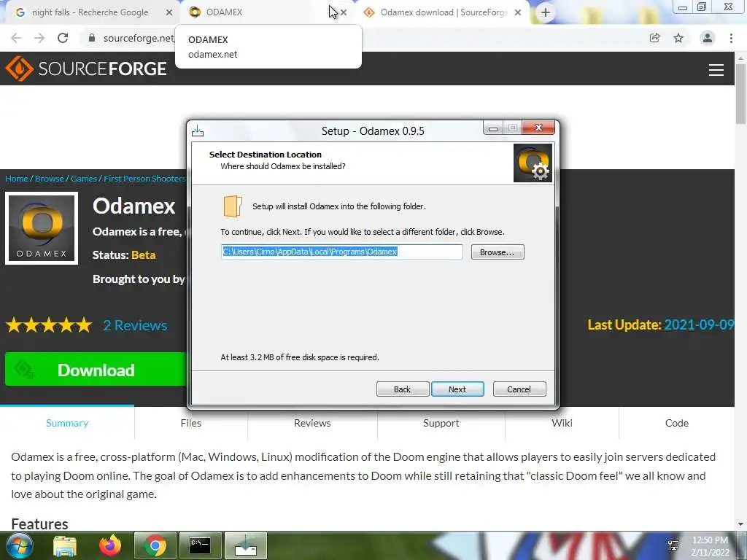Screen dimensions: 747x560
Task: Share this page via the share icon
Action: 654,38
